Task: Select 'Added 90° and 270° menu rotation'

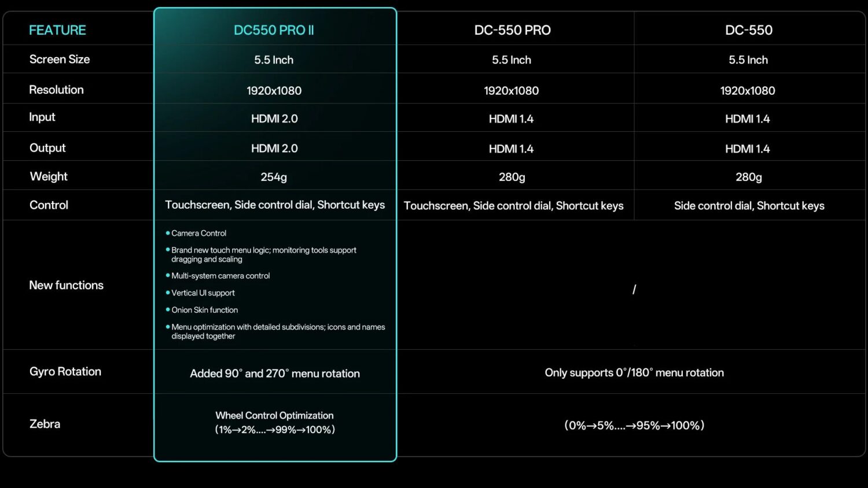Action: pos(275,374)
